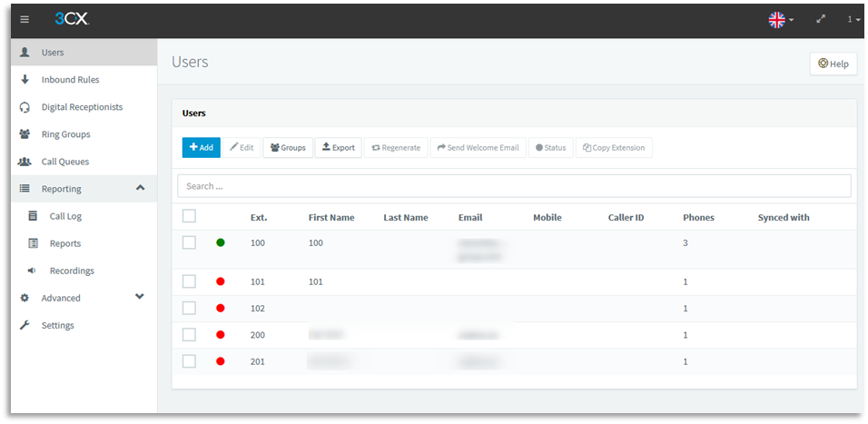Click the 3CX logo
This screenshot has width=868, height=424.
click(x=71, y=19)
